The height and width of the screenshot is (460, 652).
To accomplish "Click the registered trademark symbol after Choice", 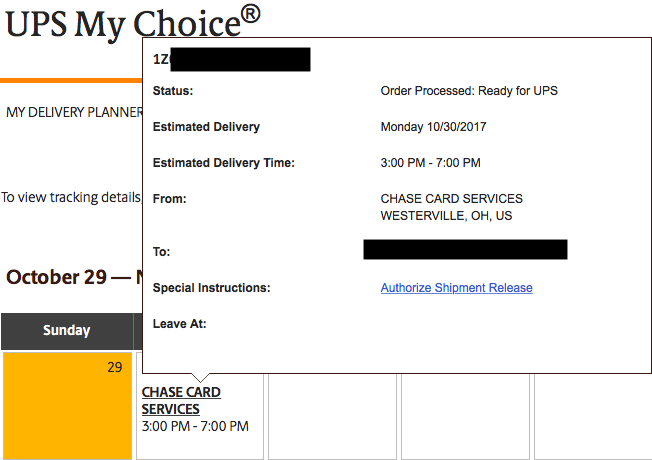I will 251,13.
